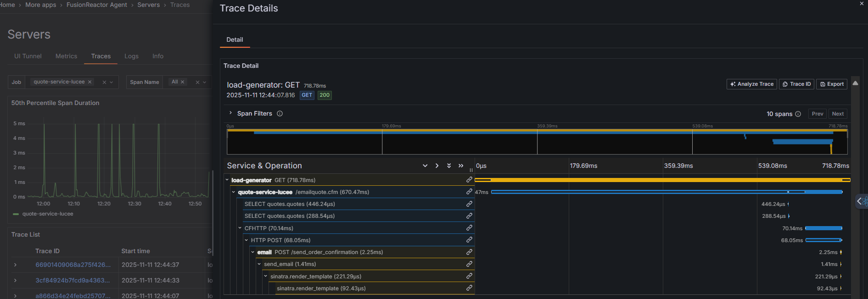The width and height of the screenshot is (868, 299).
Task: Collapse the quote-service-lucee emailquote.cfm span
Action: pos(234,192)
